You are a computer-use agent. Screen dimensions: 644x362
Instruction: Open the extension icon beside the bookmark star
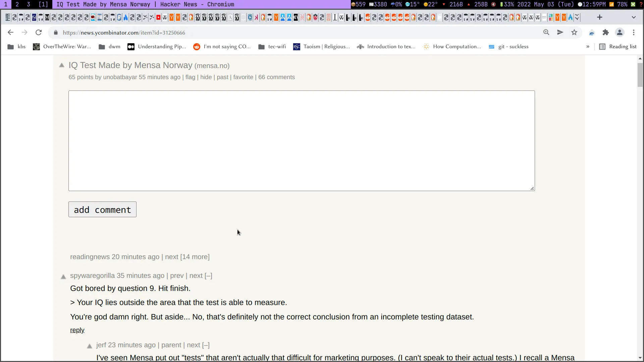592,33
